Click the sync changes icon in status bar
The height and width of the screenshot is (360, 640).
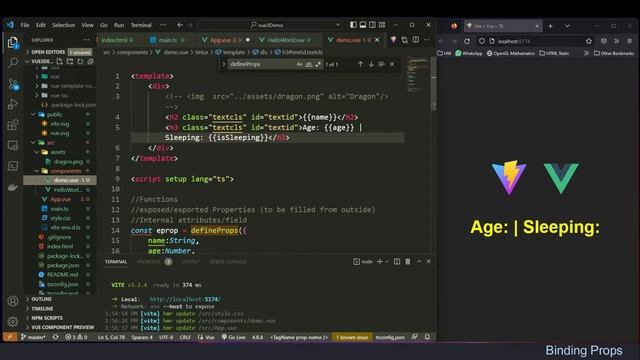(56, 337)
